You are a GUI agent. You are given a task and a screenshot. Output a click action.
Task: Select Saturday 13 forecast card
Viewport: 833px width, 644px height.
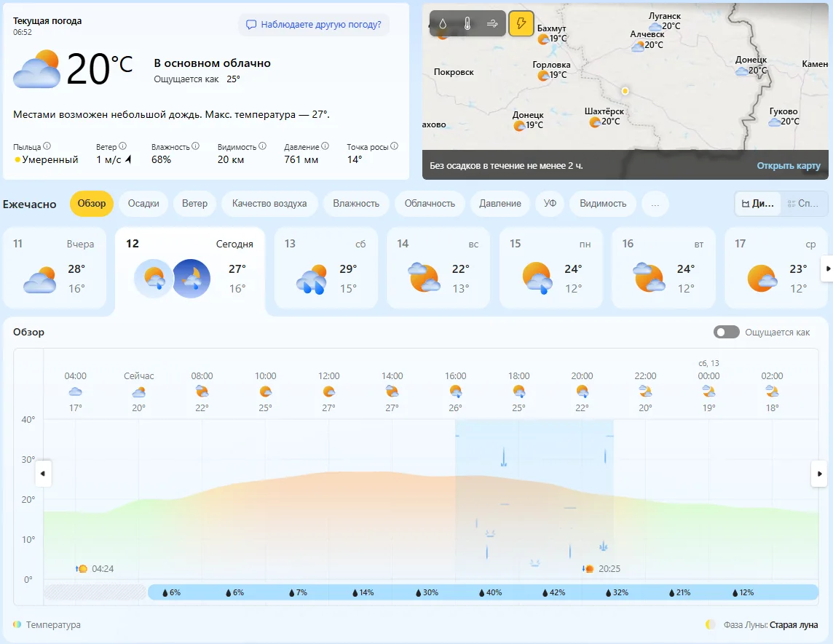[326, 268]
